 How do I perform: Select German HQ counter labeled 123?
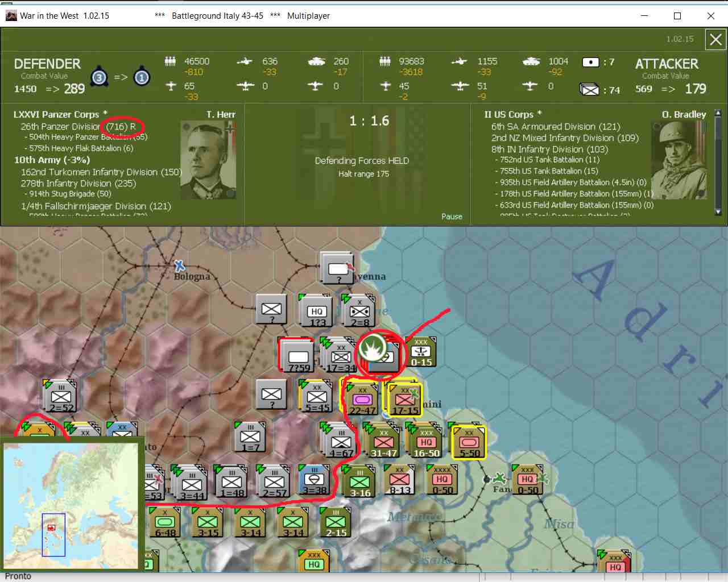317,312
